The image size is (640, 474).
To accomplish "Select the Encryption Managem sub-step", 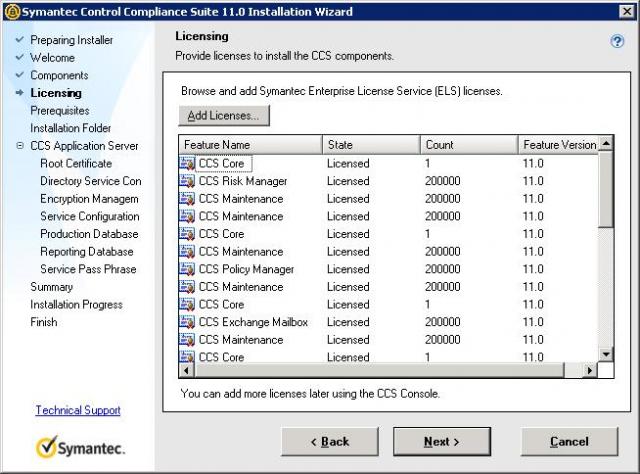I will (x=89, y=199).
